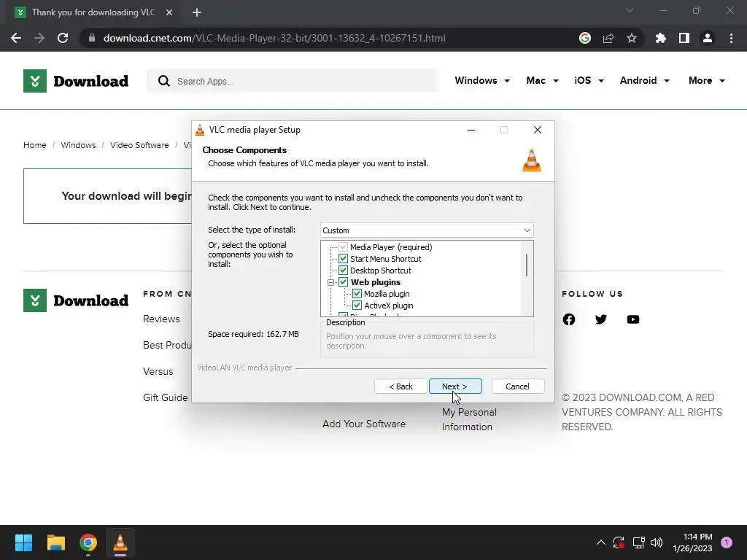Image resolution: width=747 pixels, height=560 pixels.
Task: Open File Explorer from the taskbar
Action: (55, 542)
